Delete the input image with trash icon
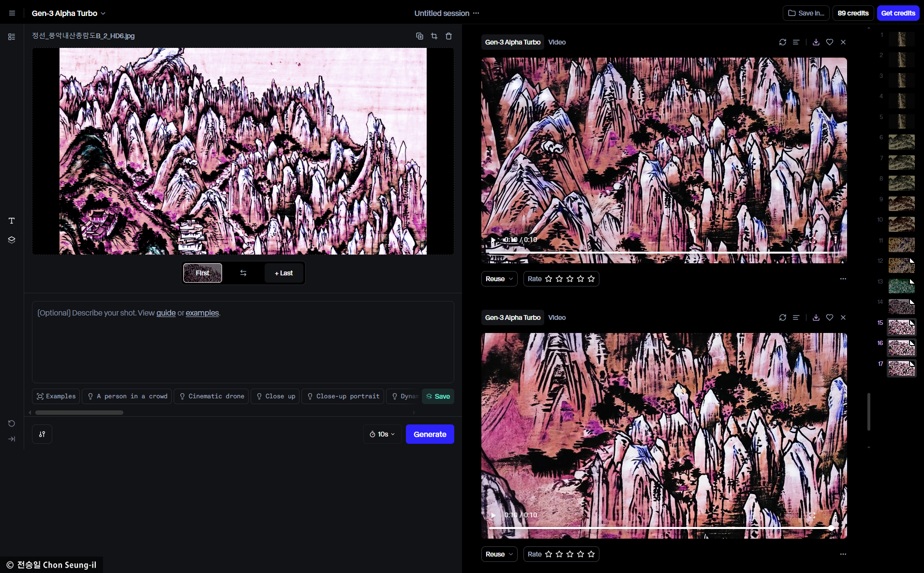Viewport: 924px width, 573px height. 448,36
